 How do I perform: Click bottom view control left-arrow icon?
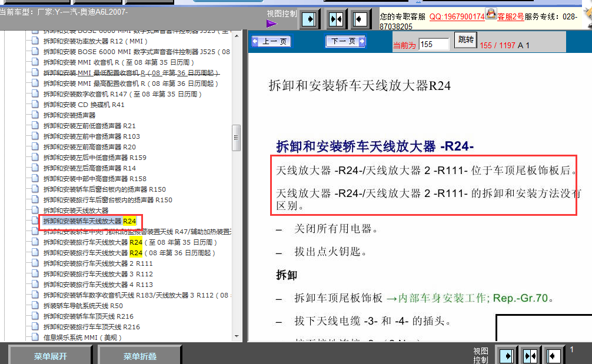click(x=554, y=356)
